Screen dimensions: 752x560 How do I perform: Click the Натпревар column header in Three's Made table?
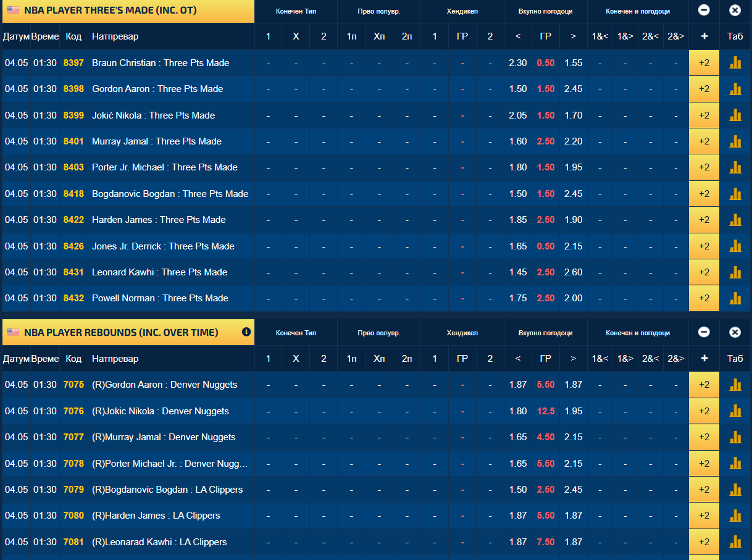(115, 36)
